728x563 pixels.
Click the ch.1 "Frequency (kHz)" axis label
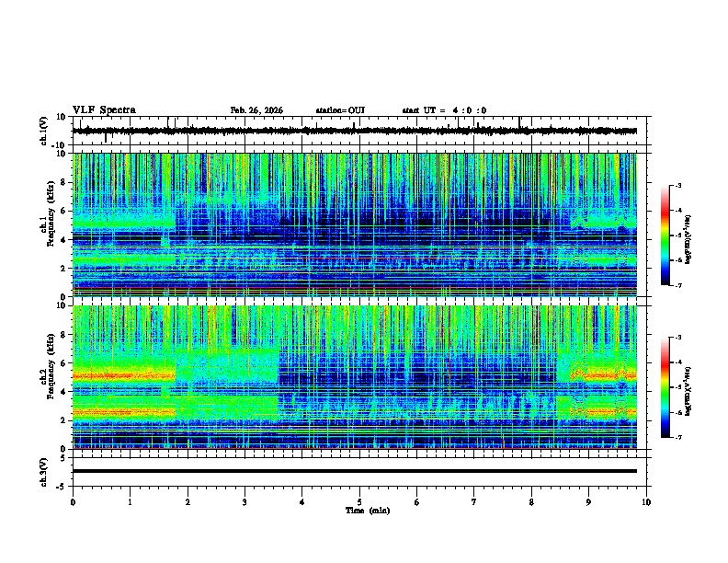(51, 213)
